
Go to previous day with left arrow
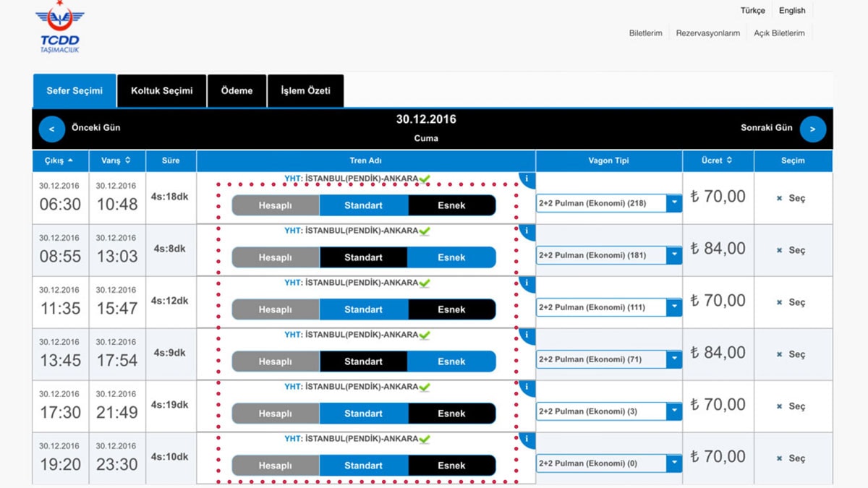click(51, 129)
